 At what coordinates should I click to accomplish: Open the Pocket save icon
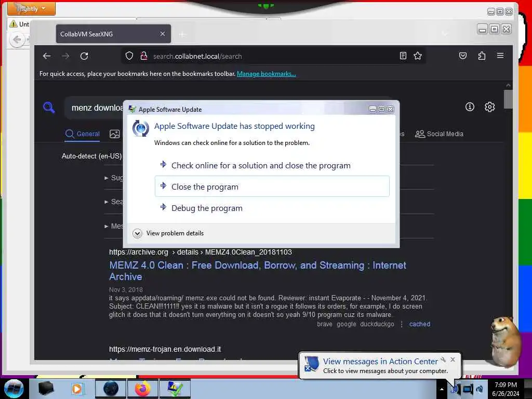click(x=463, y=56)
